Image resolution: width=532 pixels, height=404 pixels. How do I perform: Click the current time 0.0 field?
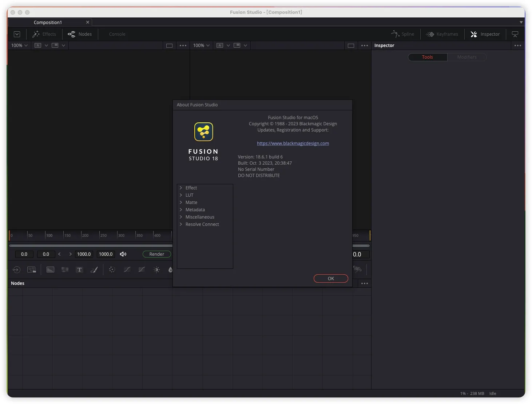361,254
